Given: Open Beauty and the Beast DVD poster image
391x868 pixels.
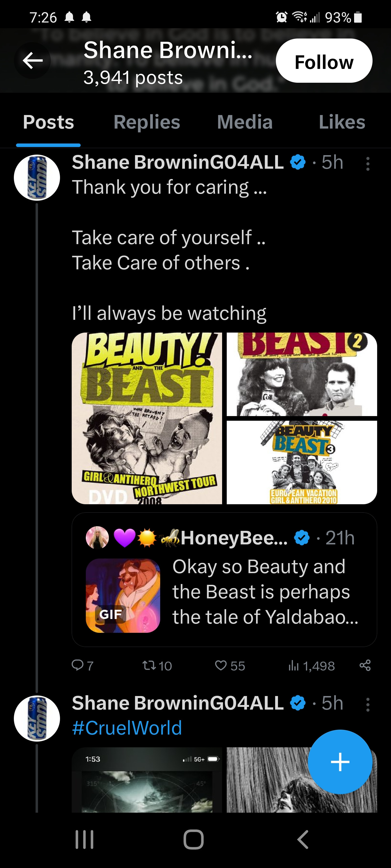Looking at the screenshot, I should point(147,418).
